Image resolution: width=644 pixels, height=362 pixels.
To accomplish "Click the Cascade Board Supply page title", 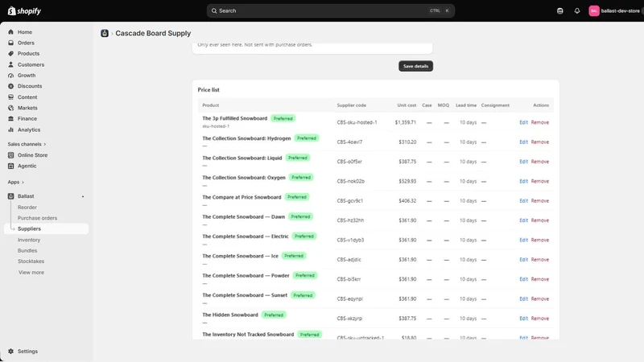I will click(153, 33).
